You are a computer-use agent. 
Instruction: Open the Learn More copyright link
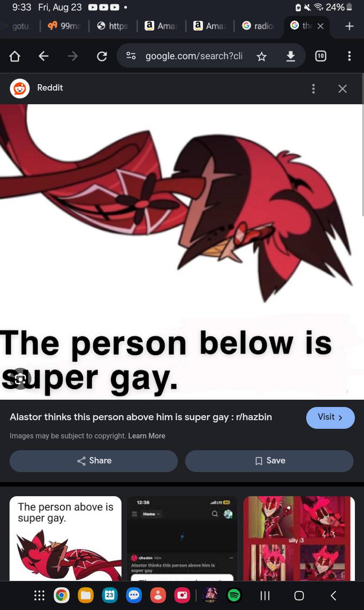[x=147, y=436]
